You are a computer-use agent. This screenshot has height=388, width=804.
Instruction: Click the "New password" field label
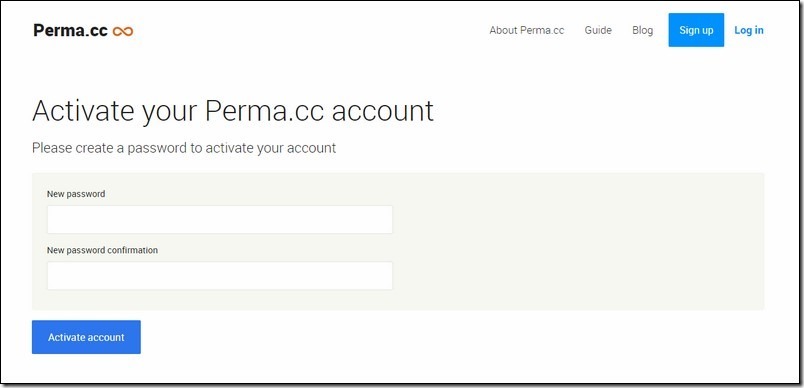[x=76, y=194]
